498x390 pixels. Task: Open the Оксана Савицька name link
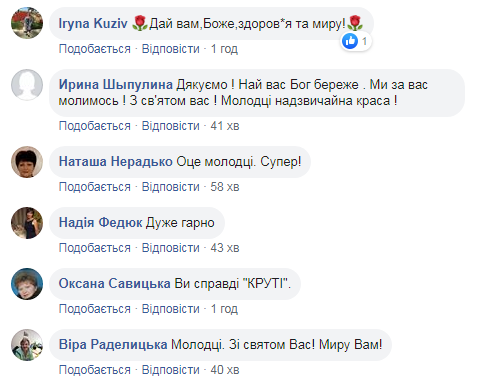115,284
